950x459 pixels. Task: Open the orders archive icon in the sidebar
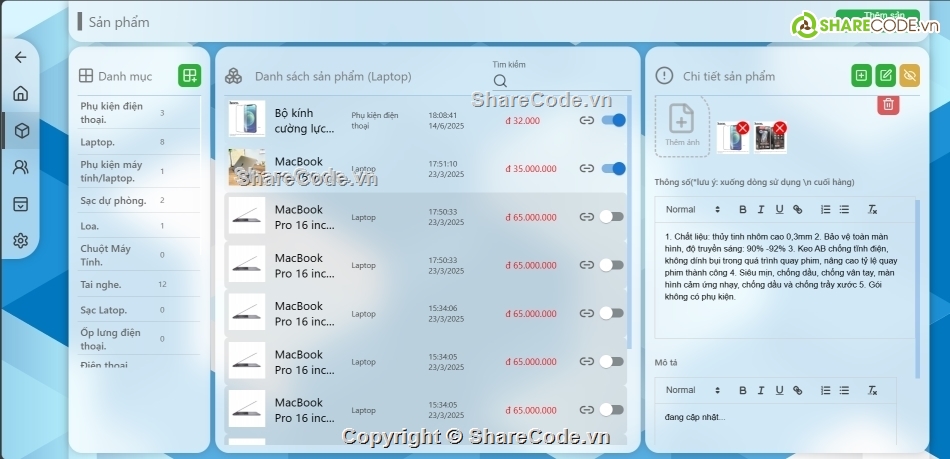[x=21, y=204]
